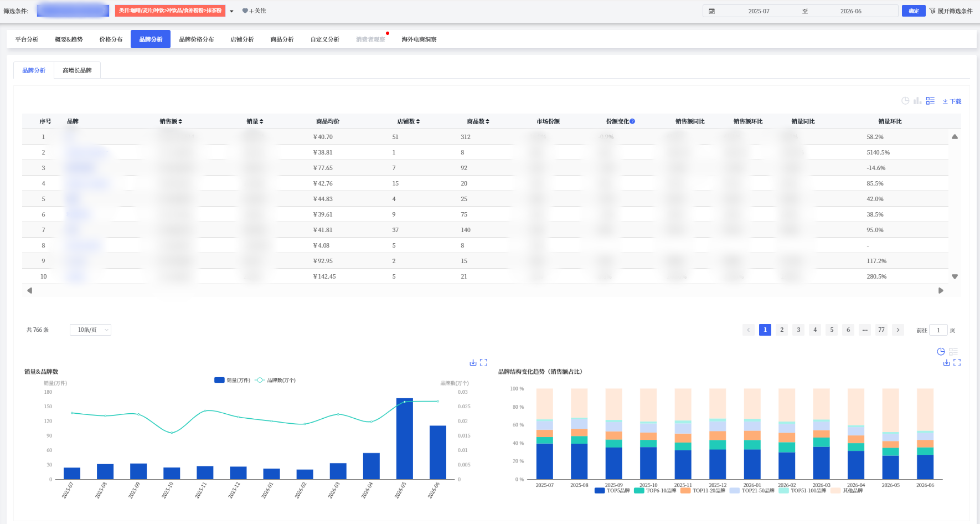Switch to the 店铺分析 tab
The width and height of the screenshot is (980, 524).
(x=242, y=39)
